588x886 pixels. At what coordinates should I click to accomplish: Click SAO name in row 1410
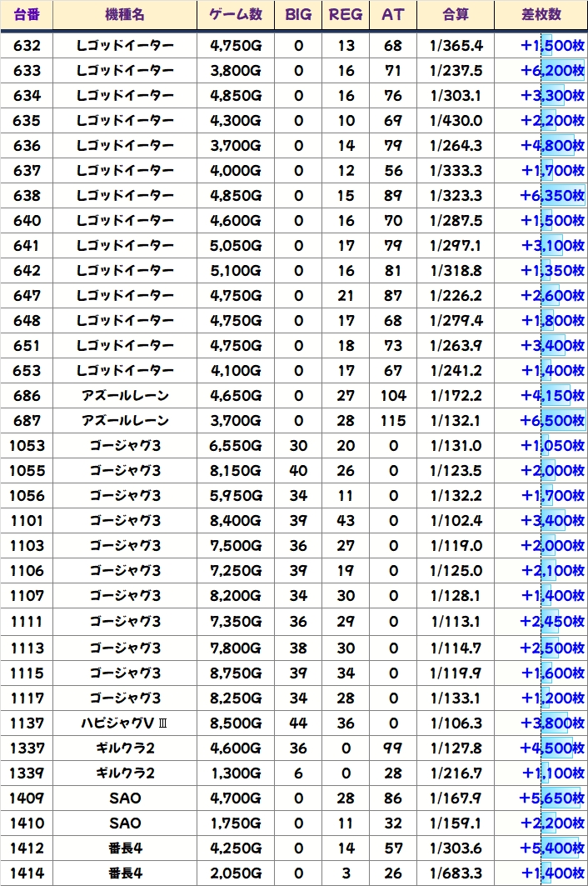point(125,823)
